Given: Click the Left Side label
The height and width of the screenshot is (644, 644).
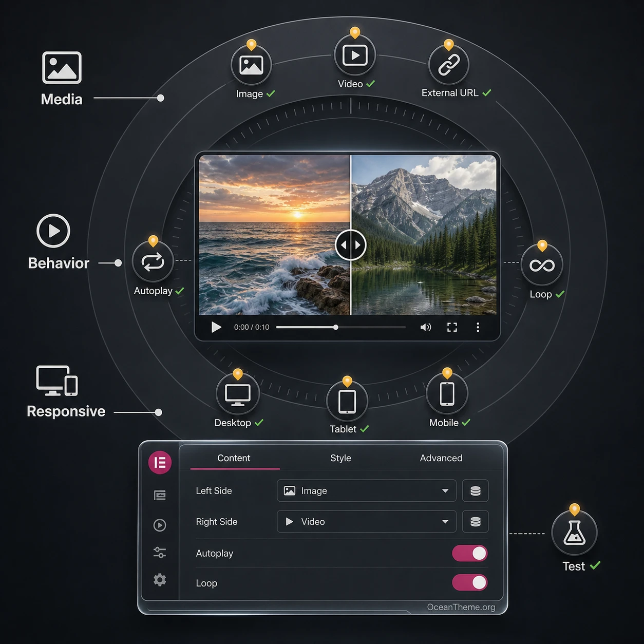Looking at the screenshot, I should 214,491.
